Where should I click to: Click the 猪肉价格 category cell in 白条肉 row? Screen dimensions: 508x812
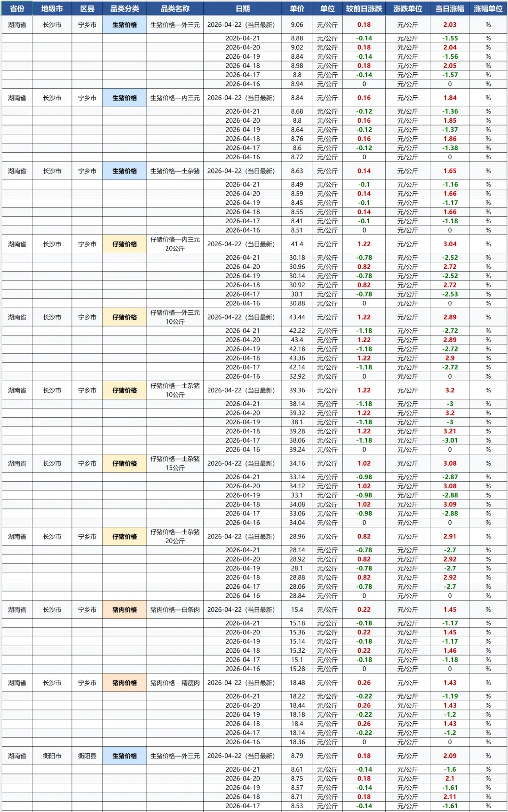(x=125, y=609)
